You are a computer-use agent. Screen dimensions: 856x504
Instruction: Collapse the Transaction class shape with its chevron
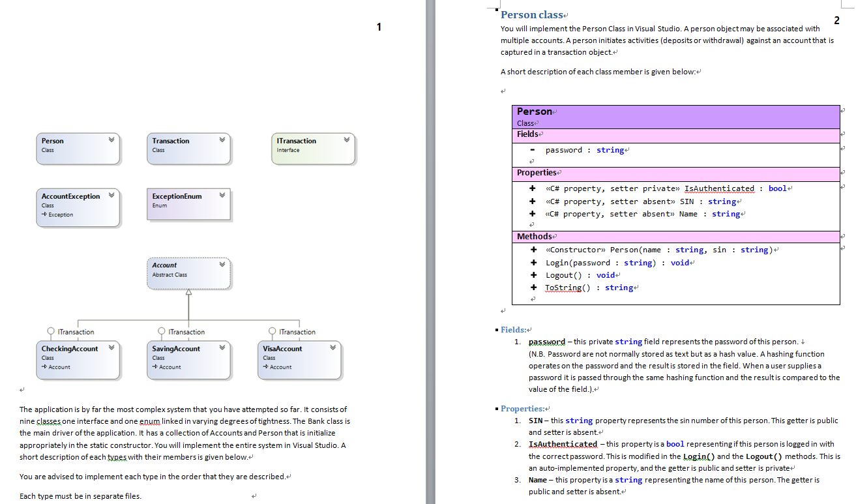[x=222, y=140]
